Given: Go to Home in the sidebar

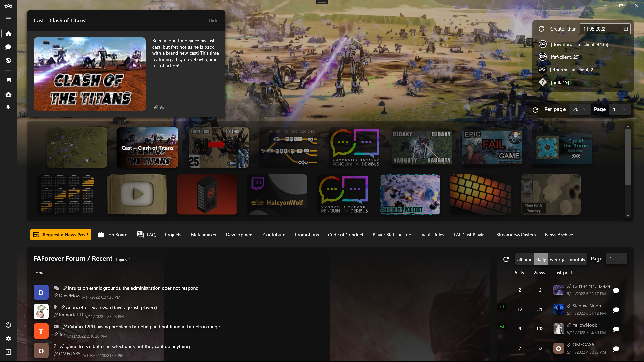Looking at the screenshot, I should (8, 34).
